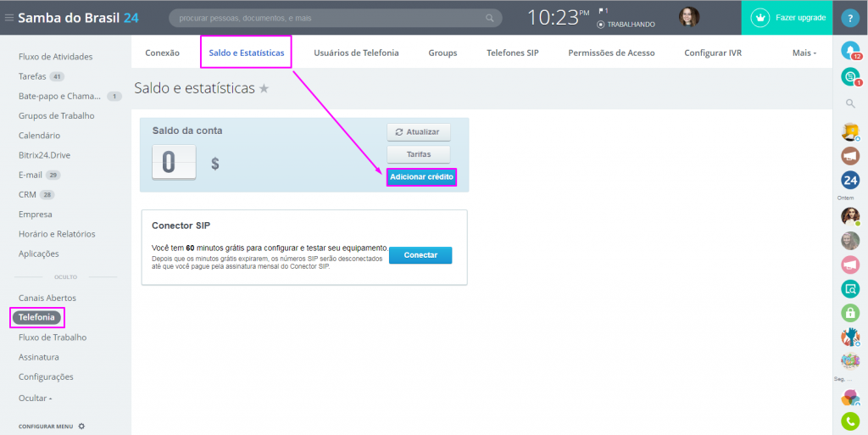
Task: Click Adicionar crédito button
Action: point(421,177)
